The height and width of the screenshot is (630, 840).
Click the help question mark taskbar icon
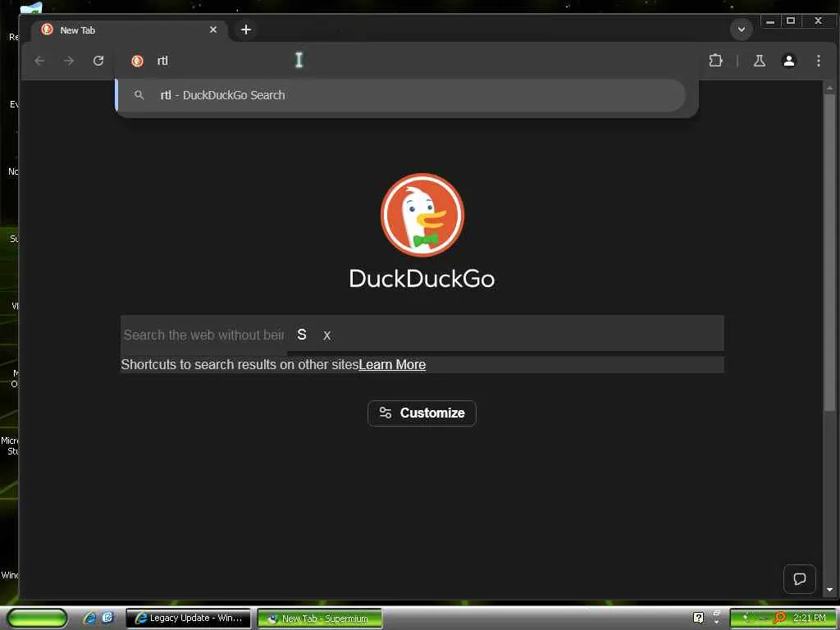point(698,619)
